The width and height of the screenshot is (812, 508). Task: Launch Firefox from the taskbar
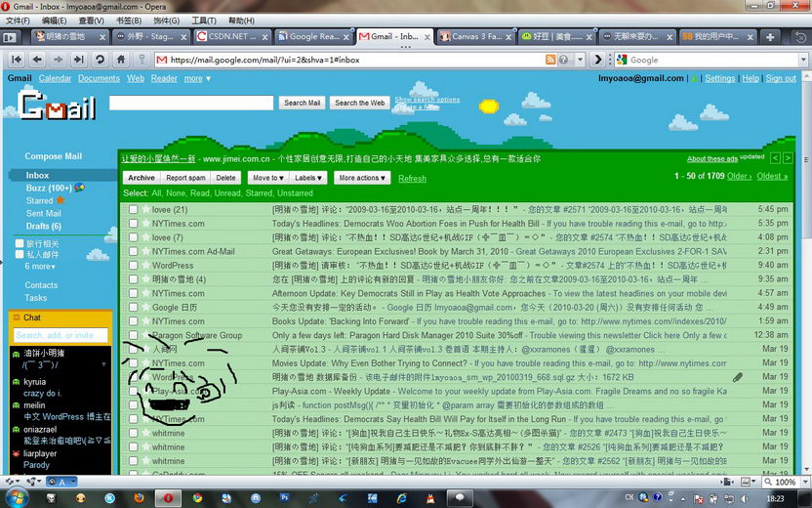click(139, 498)
